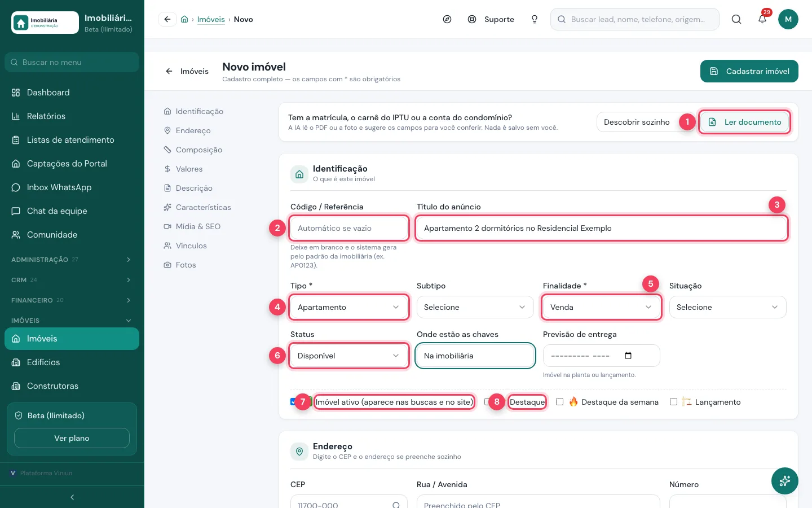Viewport: 812px width, 508px height.
Task: Expand the FINANCEIRO sidebar section
Action: (x=72, y=300)
